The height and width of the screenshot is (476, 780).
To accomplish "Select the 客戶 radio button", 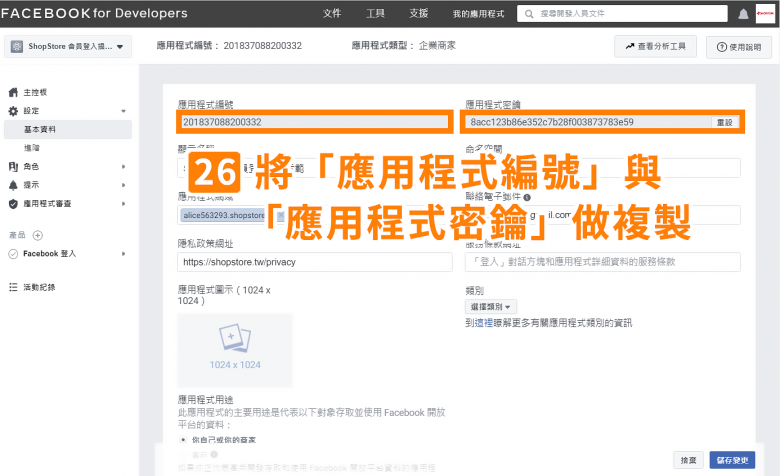I will pos(183,455).
